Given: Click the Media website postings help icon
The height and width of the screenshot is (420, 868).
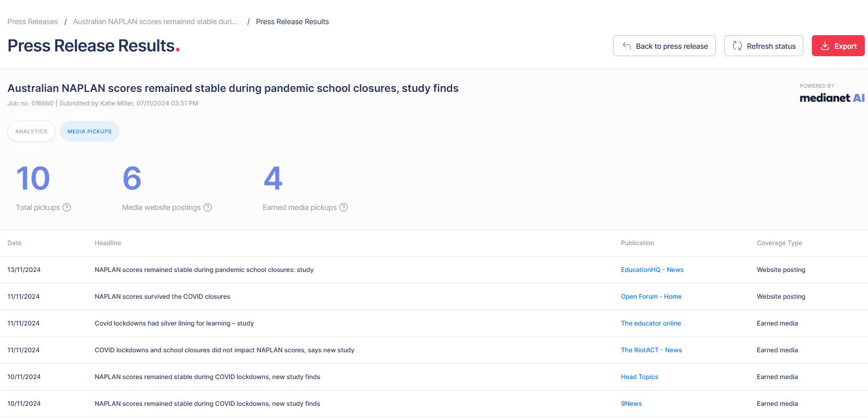Looking at the screenshot, I should click(x=208, y=207).
